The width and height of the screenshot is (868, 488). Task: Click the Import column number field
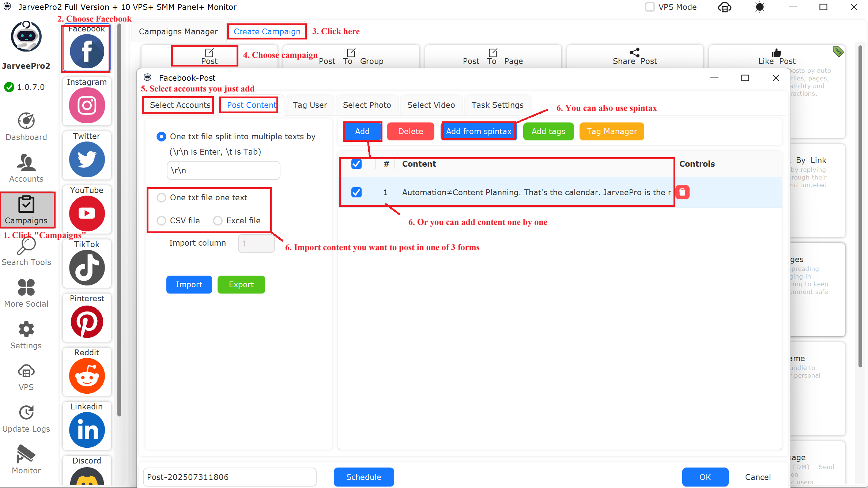[256, 243]
